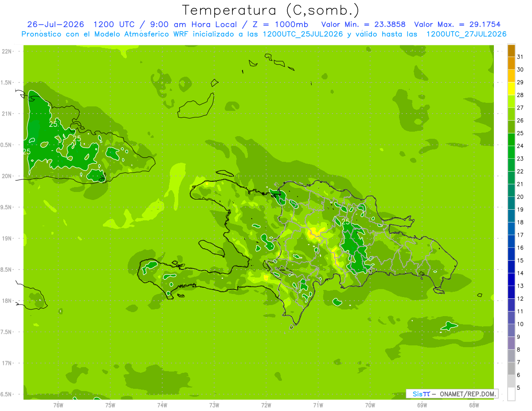Click the '71W' longitude label
532x411 pixels.
point(318,405)
